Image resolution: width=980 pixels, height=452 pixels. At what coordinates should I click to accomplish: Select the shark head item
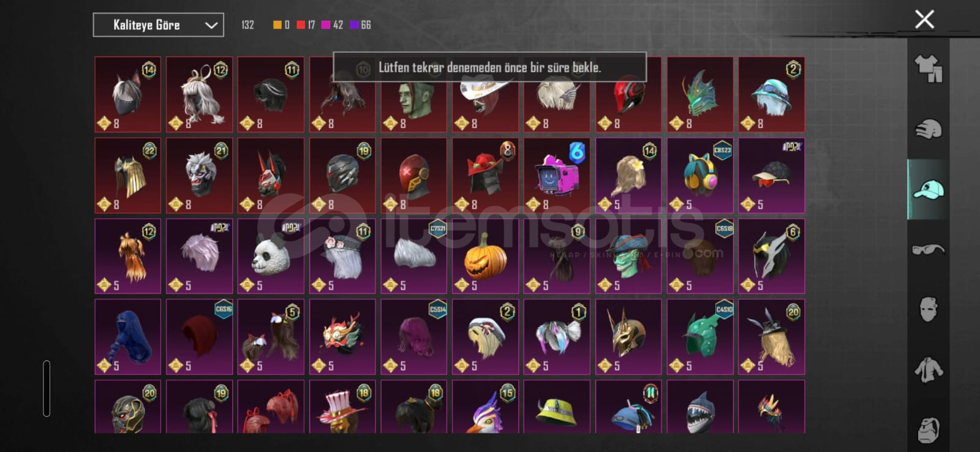700,407
